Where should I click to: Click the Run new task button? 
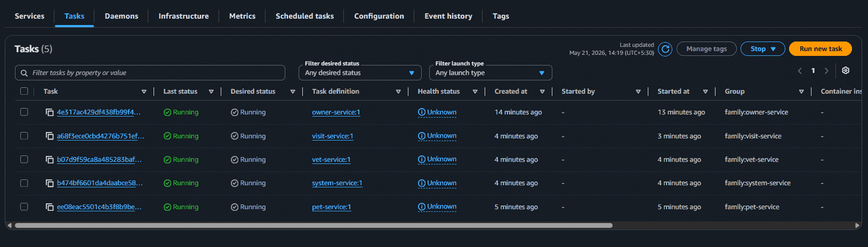pyautogui.click(x=821, y=49)
